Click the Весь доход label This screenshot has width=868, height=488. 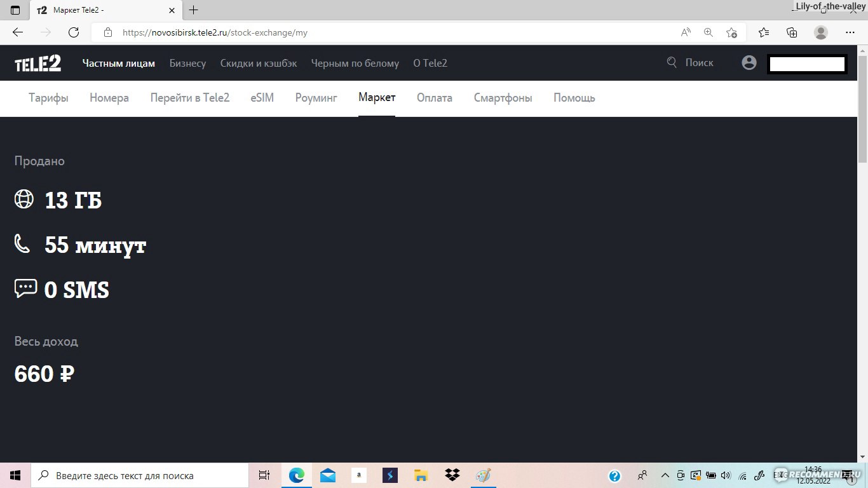click(46, 341)
